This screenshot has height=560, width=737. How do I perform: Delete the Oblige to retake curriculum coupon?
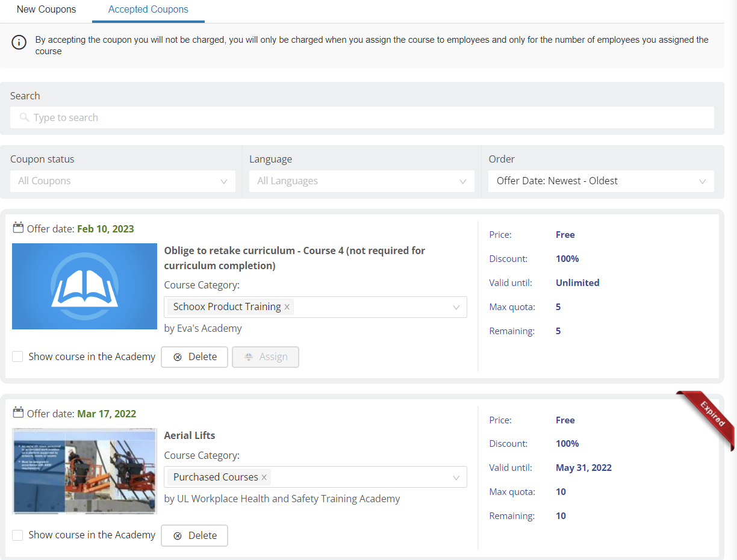(x=194, y=356)
